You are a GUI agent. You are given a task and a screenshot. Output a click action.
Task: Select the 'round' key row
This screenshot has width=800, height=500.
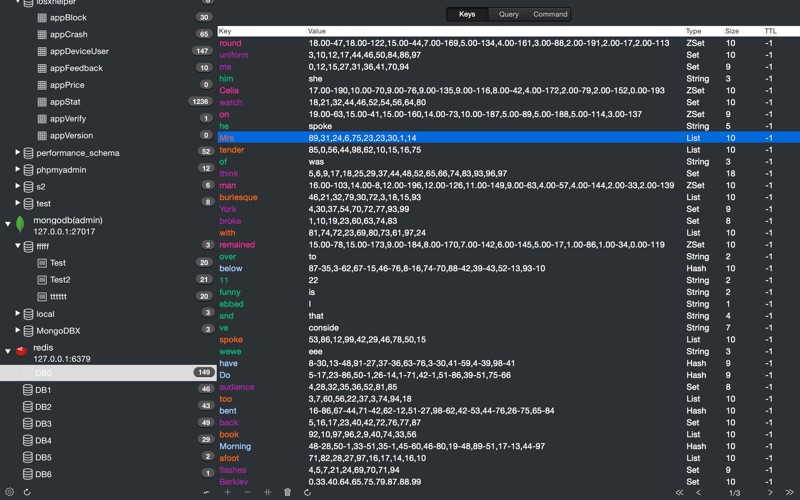point(509,43)
